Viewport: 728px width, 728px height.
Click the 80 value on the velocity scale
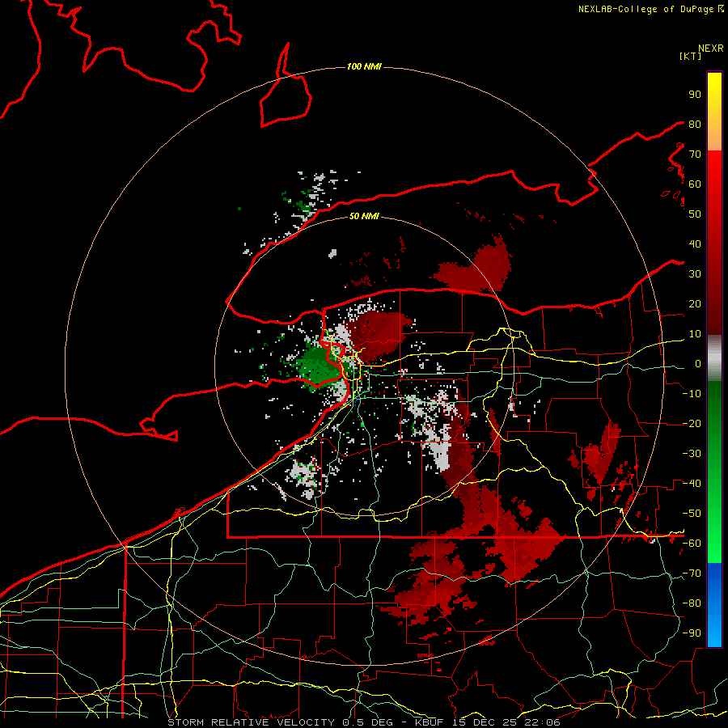pyautogui.click(x=695, y=124)
